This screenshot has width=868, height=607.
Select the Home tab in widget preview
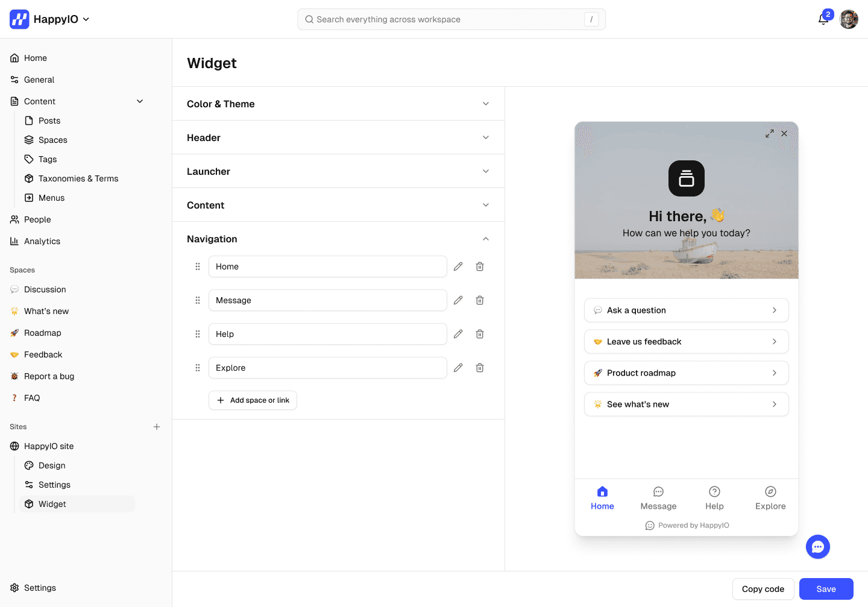602,498
